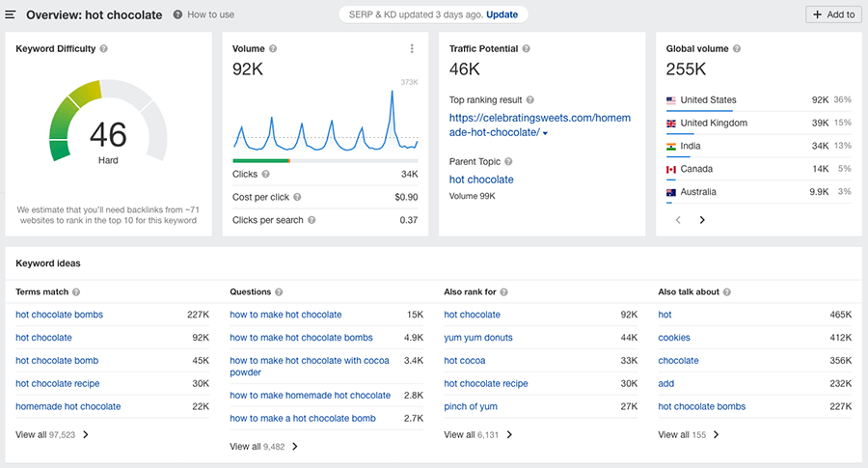Image resolution: width=868 pixels, height=468 pixels.
Task: Open add keyword in Also talk about
Action: point(665,383)
